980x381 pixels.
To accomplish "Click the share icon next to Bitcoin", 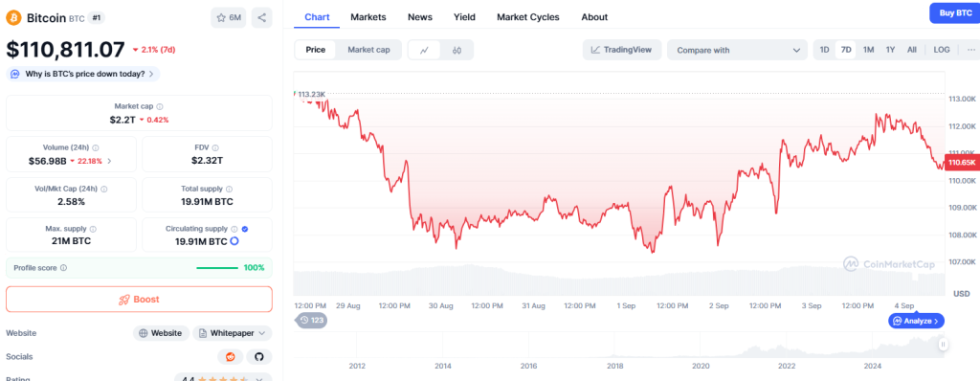I will [262, 17].
